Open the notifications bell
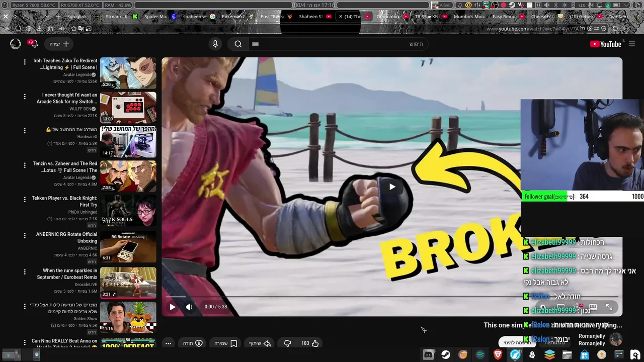 click(34, 44)
